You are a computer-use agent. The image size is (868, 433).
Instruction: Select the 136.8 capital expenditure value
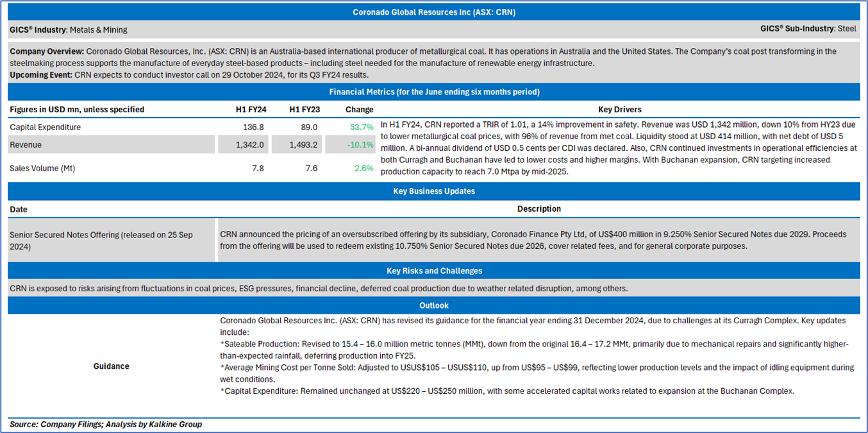click(x=253, y=127)
